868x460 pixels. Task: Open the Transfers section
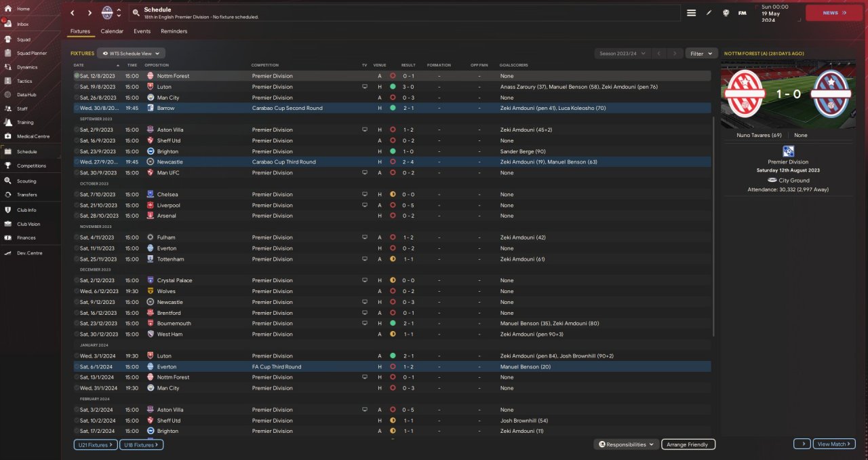pyautogui.click(x=27, y=194)
